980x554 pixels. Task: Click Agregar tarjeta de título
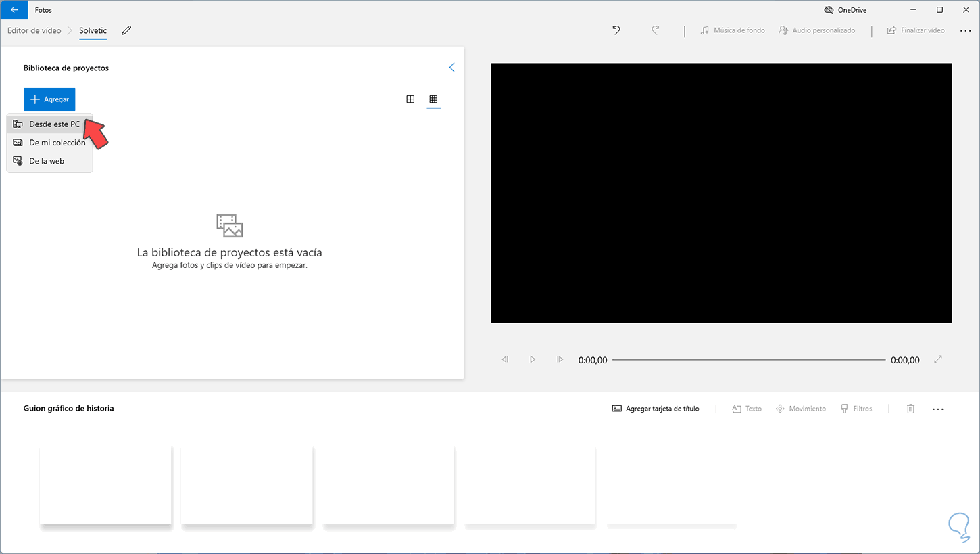click(656, 409)
